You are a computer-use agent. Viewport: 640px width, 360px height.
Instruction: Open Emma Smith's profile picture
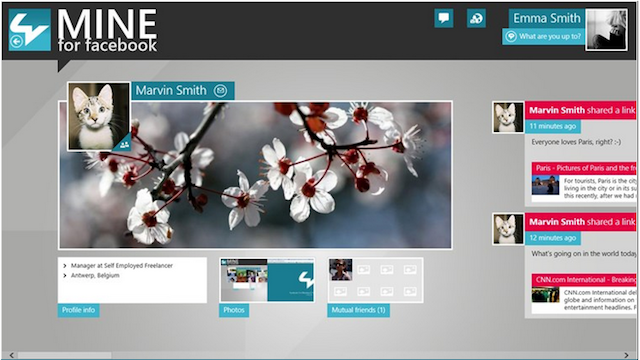606,30
